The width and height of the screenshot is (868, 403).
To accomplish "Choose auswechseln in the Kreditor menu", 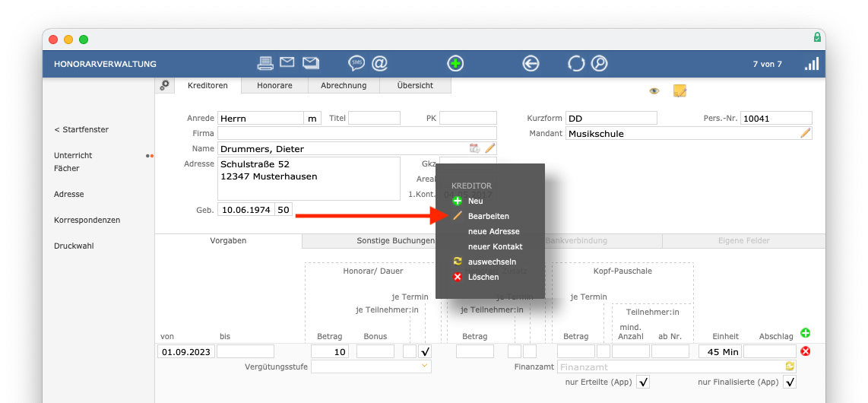I will 492,262.
